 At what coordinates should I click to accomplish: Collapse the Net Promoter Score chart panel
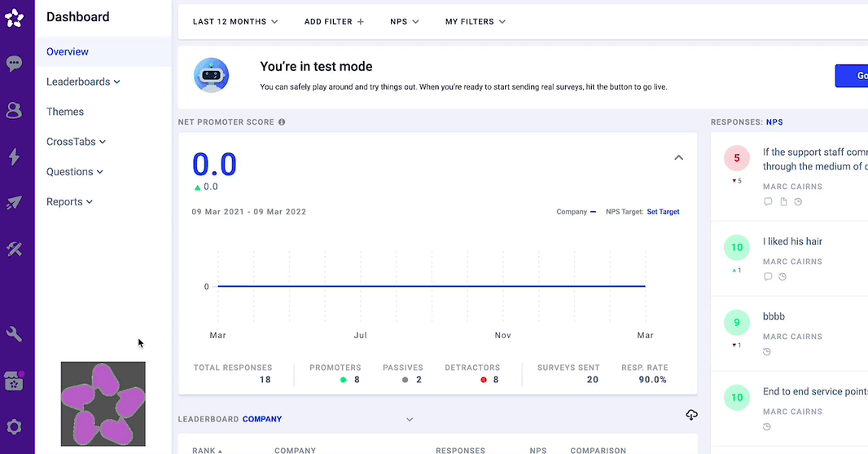click(x=678, y=158)
